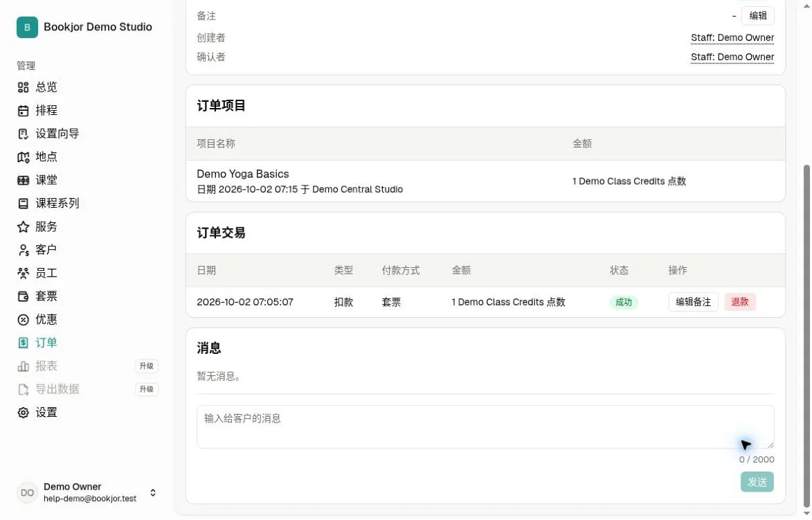Click the 成功 status badge
Viewport: 812px width, 520px height.
(624, 302)
